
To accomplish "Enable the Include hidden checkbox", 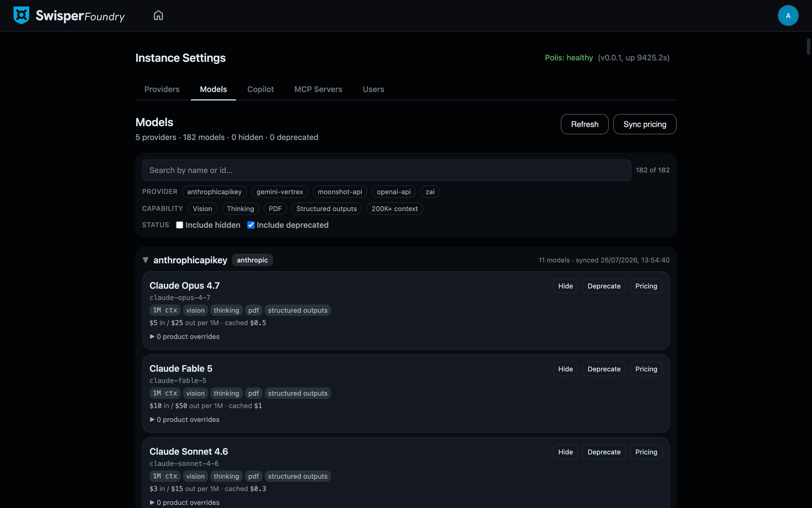I will point(180,225).
